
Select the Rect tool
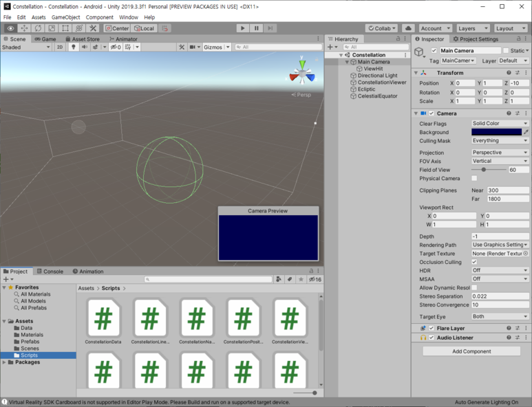click(x=65, y=28)
